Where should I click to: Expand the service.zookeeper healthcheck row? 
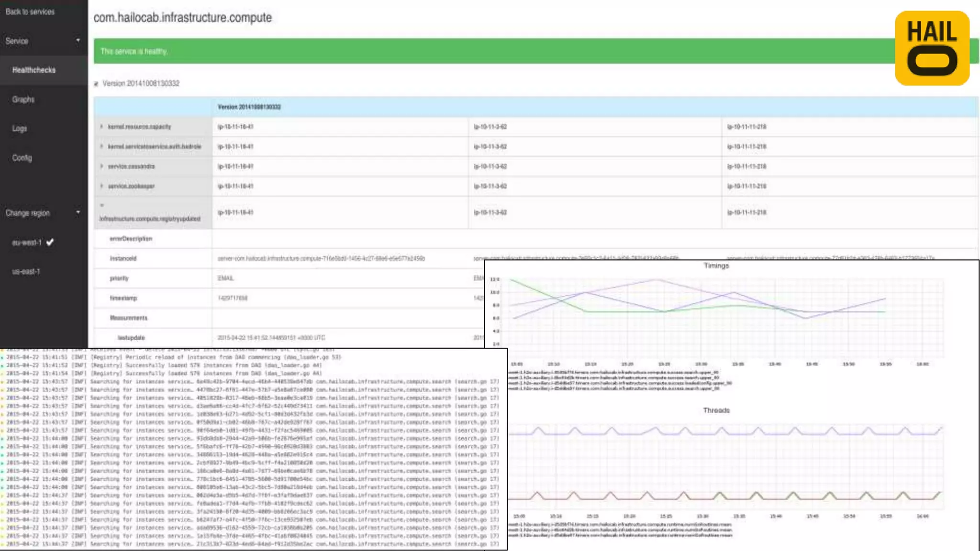coord(101,186)
